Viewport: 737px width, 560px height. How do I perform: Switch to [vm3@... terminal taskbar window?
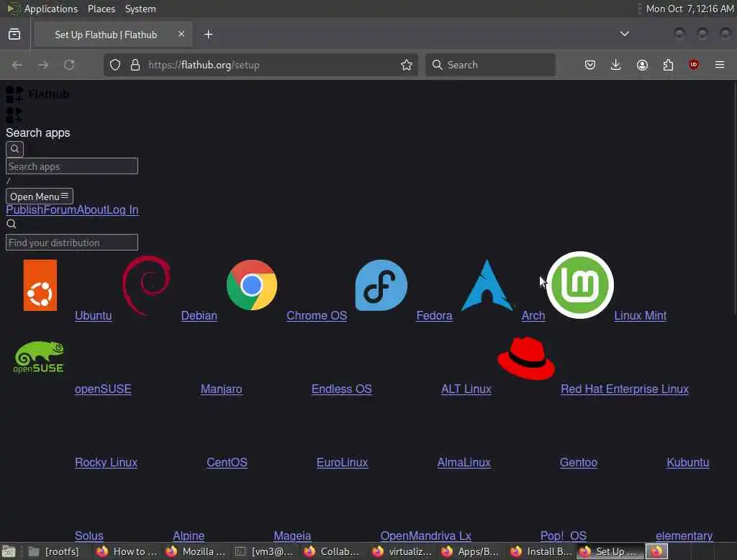click(x=266, y=551)
